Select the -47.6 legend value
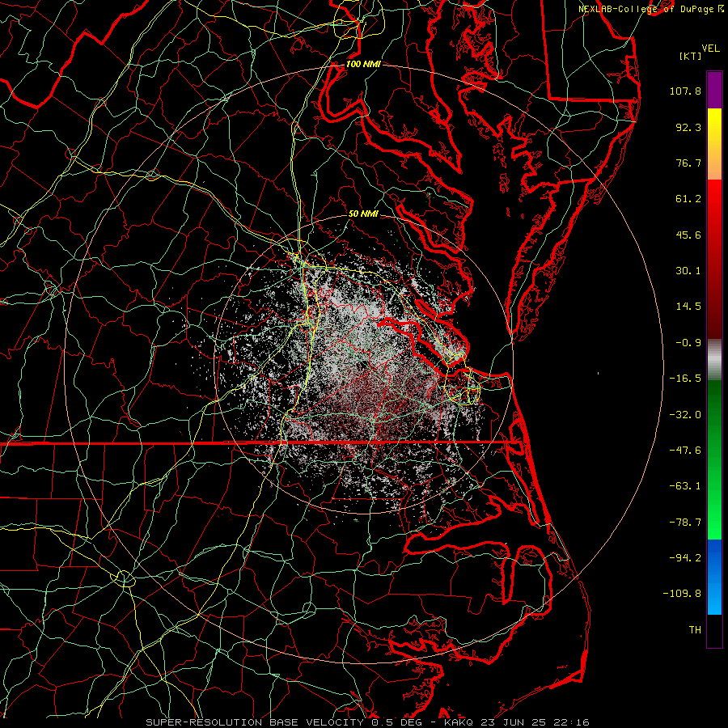Image resolution: width=728 pixels, height=728 pixels. [685, 451]
